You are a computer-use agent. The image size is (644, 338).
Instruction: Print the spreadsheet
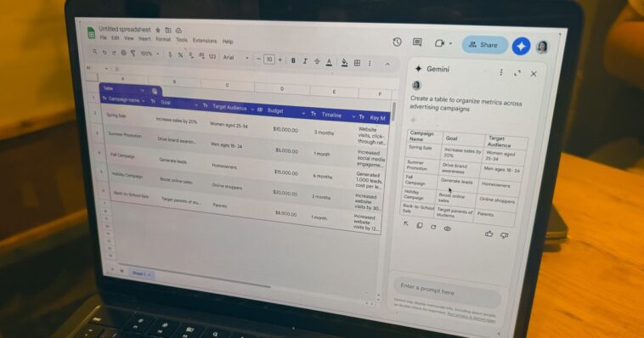pyautogui.click(x=123, y=53)
